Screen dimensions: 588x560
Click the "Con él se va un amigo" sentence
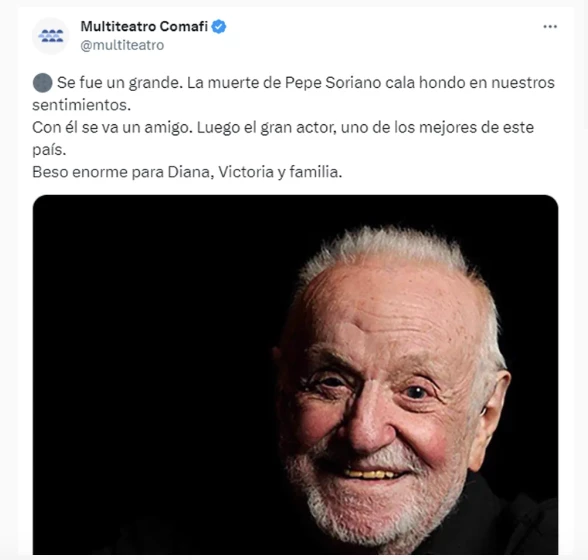[112, 128]
